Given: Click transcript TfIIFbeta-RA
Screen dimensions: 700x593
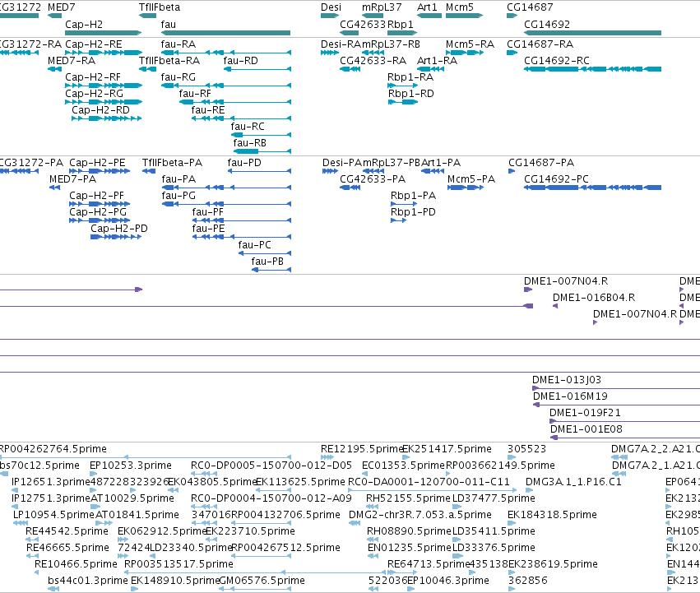Looking at the screenshot, I should click(147, 69).
